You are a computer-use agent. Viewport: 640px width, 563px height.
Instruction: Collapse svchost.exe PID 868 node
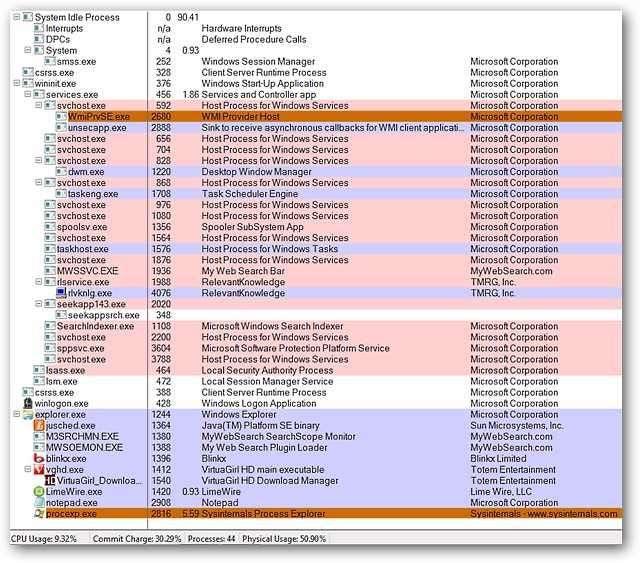[x=39, y=182]
